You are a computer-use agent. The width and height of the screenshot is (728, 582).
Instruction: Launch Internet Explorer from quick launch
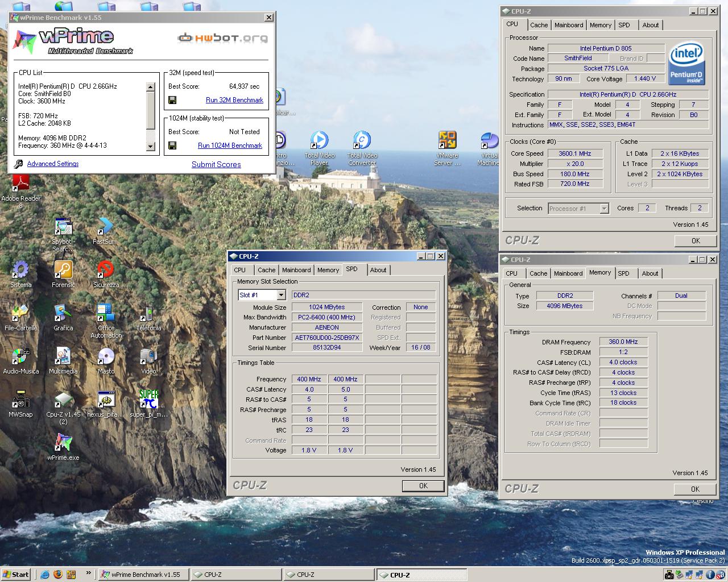pyautogui.click(x=45, y=575)
